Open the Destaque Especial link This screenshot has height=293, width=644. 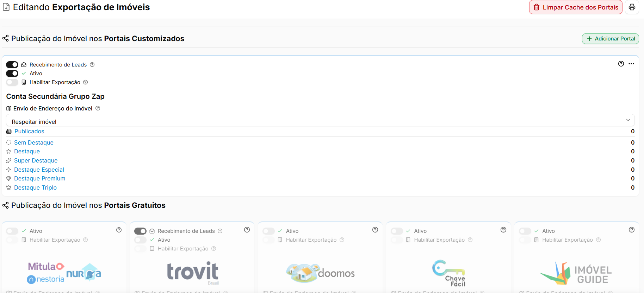point(39,170)
